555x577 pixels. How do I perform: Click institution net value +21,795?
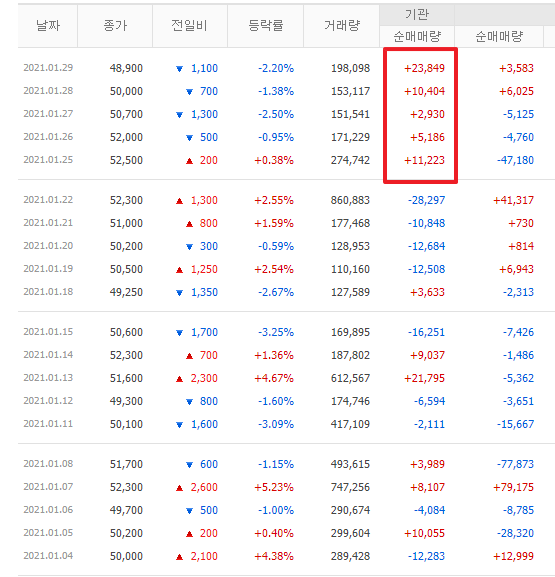(x=424, y=378)
